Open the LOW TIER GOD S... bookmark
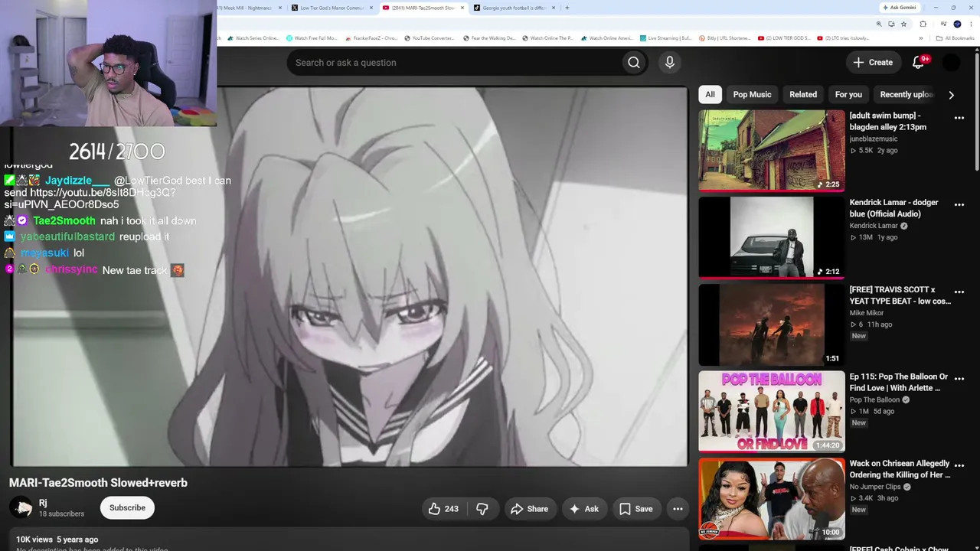The height and width of the screenshot is (551, 980). pyautogui.click(x=785, y=38)
